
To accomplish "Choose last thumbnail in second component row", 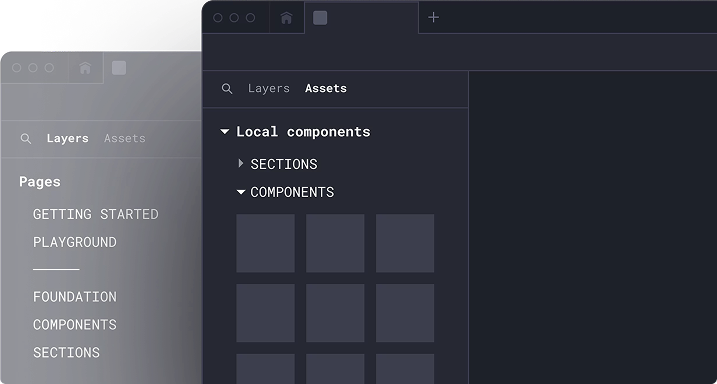I will (x=405, y=313).
